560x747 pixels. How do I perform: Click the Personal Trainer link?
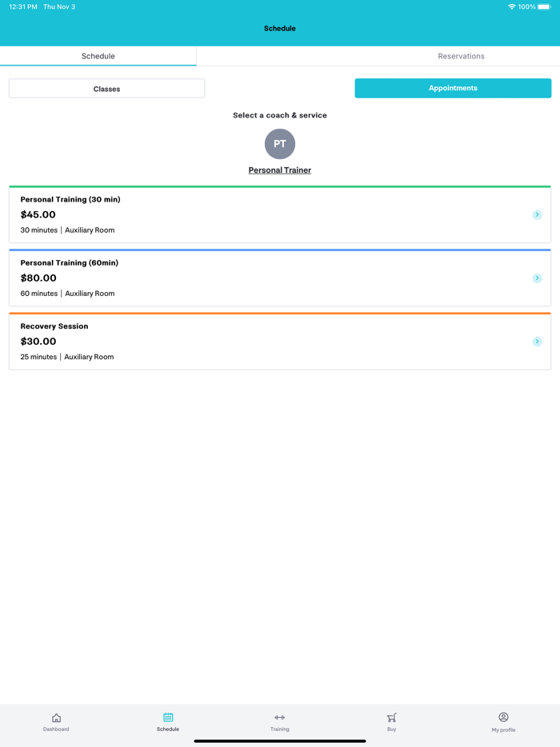tap(280, 170)
